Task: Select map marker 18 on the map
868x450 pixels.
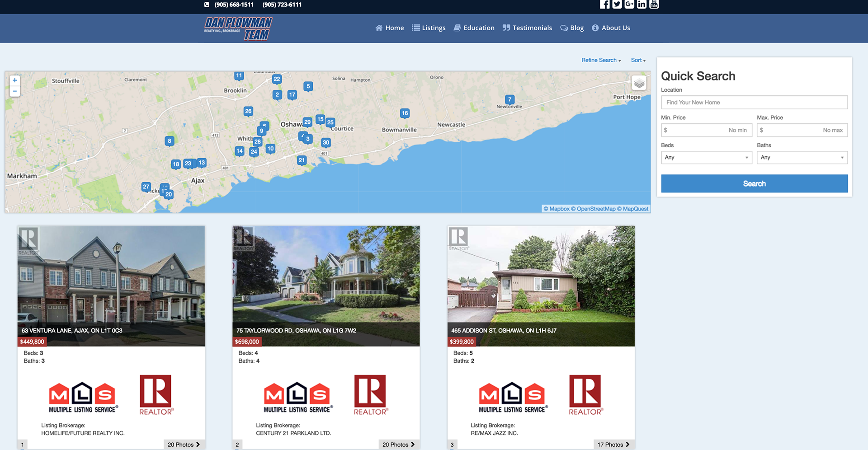Action: pyautogui.click(x=176, y=164)
